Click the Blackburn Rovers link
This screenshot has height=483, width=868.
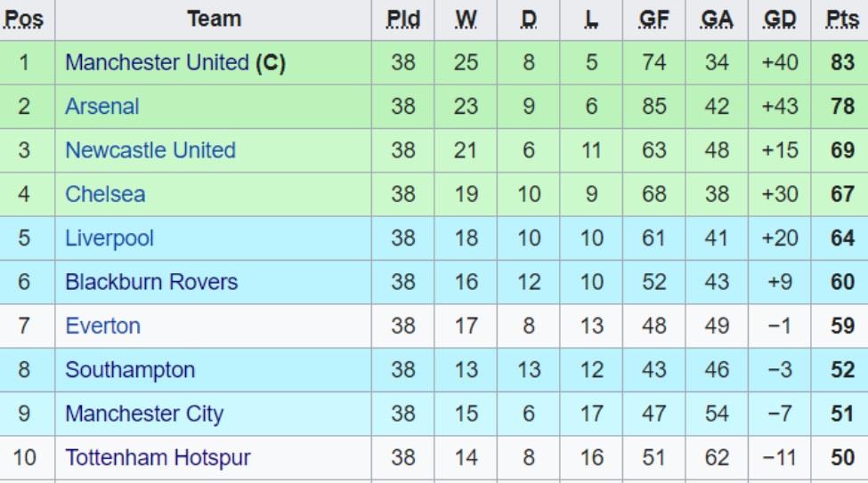[151, 282]
